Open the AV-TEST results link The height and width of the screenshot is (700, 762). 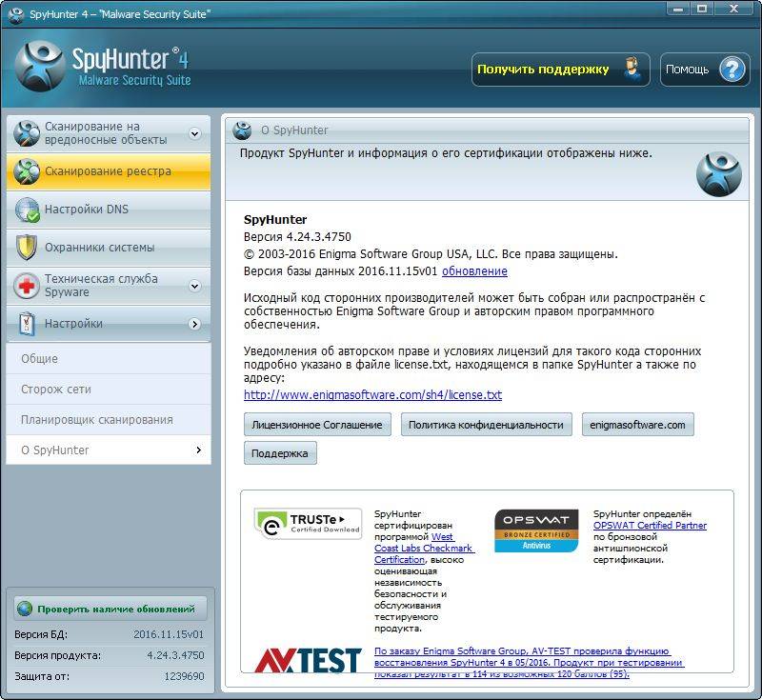(x=530, y=662)
